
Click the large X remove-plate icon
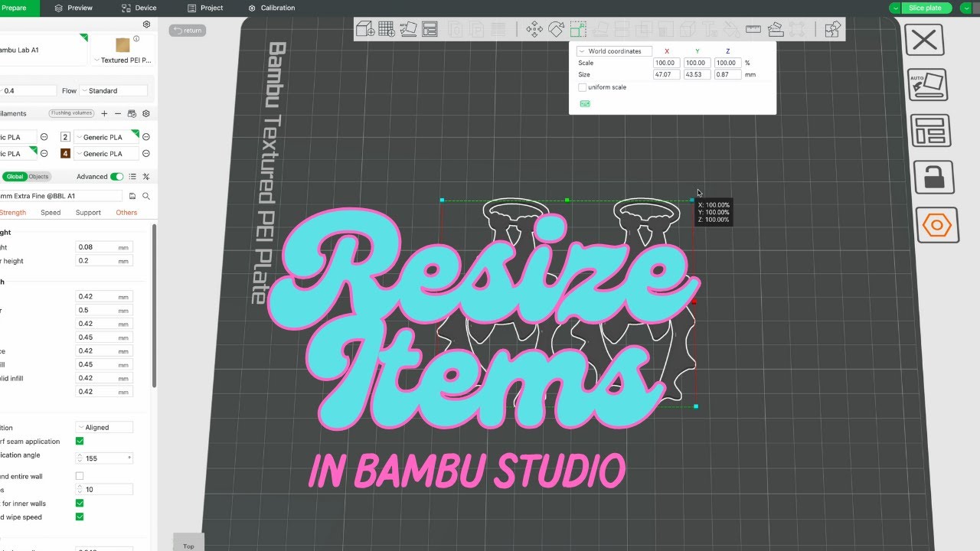(x=925, y=40)
